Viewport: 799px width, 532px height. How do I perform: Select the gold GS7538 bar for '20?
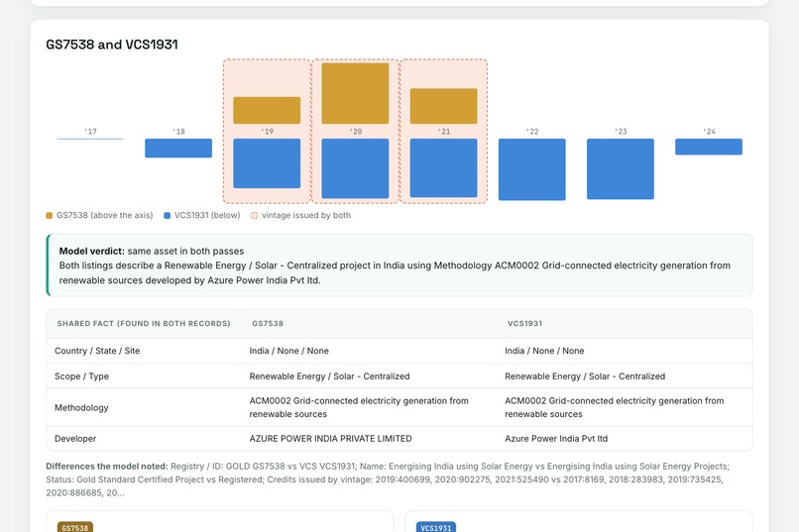(355, 93)
